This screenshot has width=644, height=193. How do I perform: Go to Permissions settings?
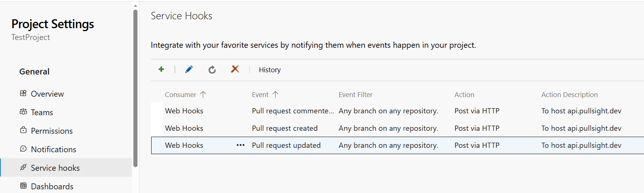[52, 131]
